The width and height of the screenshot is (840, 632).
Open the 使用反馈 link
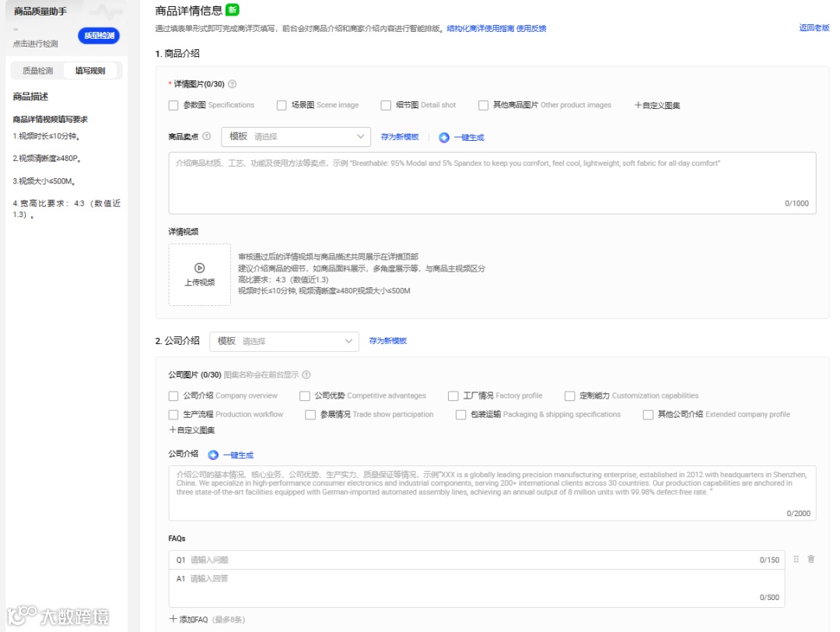[x=531, y=29]
